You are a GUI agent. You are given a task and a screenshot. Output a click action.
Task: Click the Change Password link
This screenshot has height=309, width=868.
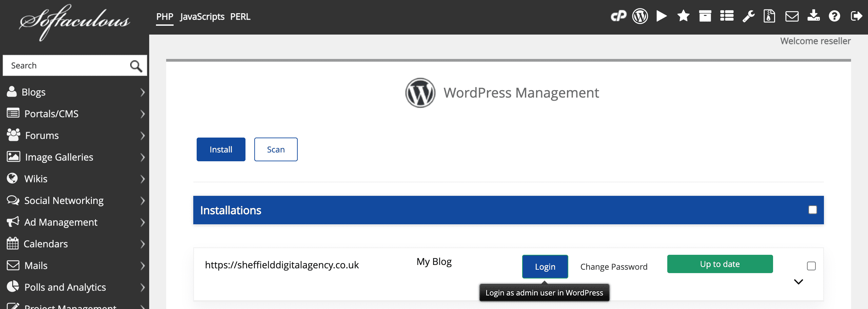coord(614,267)
